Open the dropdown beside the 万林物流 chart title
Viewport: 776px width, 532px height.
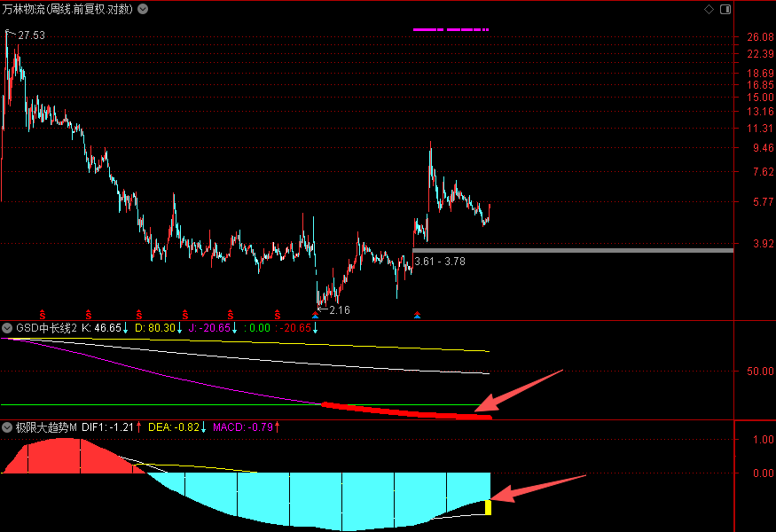click(x=144, y=9)
